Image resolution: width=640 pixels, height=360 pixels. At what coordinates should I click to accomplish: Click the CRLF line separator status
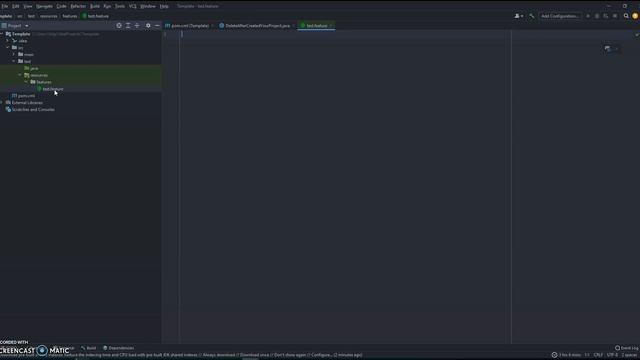click(x=598, y=355)
